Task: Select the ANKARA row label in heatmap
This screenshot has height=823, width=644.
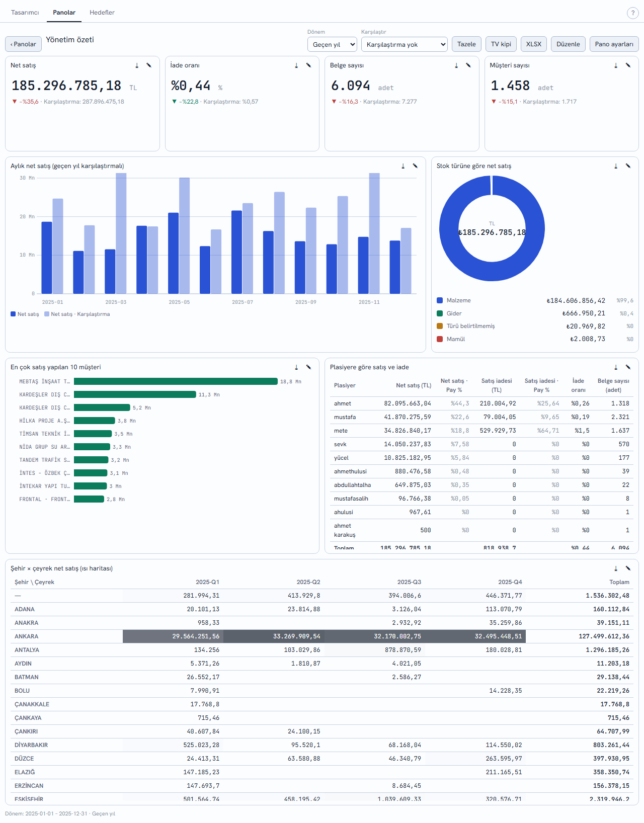Action: click(x=26, y=636)
